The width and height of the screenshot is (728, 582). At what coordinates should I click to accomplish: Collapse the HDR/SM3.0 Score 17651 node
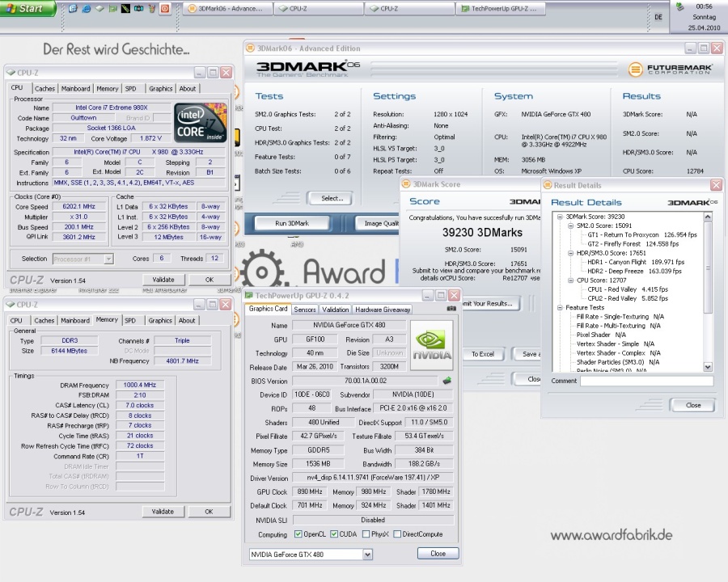[570, 253]
